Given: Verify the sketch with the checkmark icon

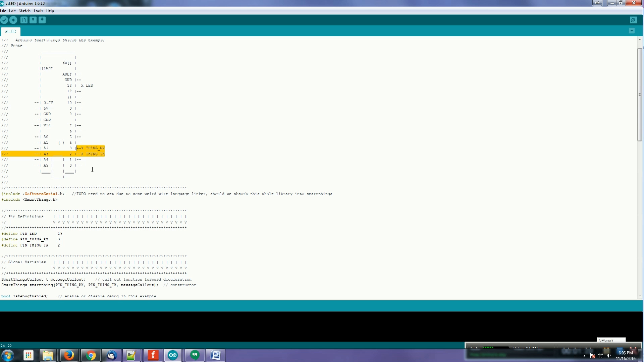Looking at the screenshot, I should click(x=4, y=20).
